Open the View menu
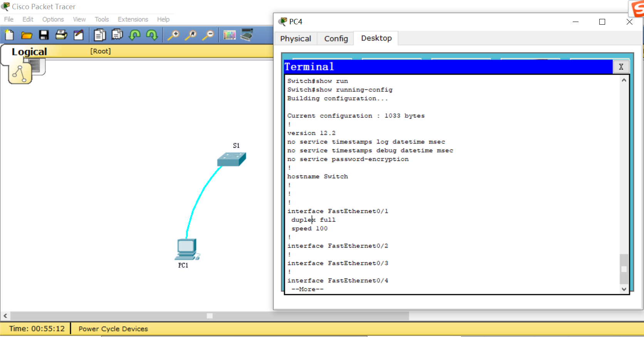This screenshot has width=644, height=337. coord(79,19)
